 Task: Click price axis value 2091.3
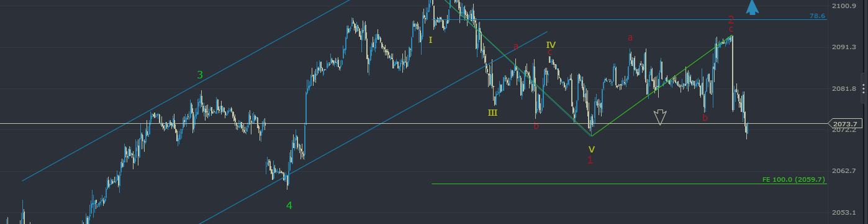[x=844, y=47]
